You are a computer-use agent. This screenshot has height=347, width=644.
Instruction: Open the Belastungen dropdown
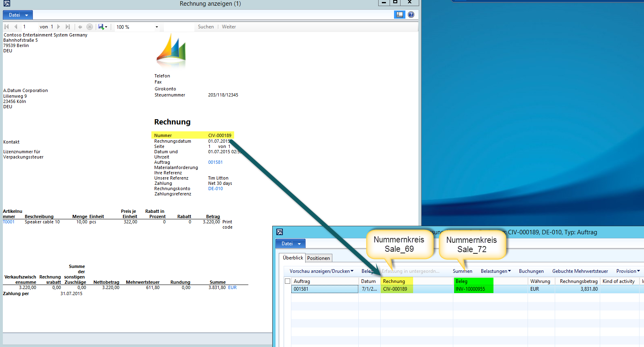495,271
